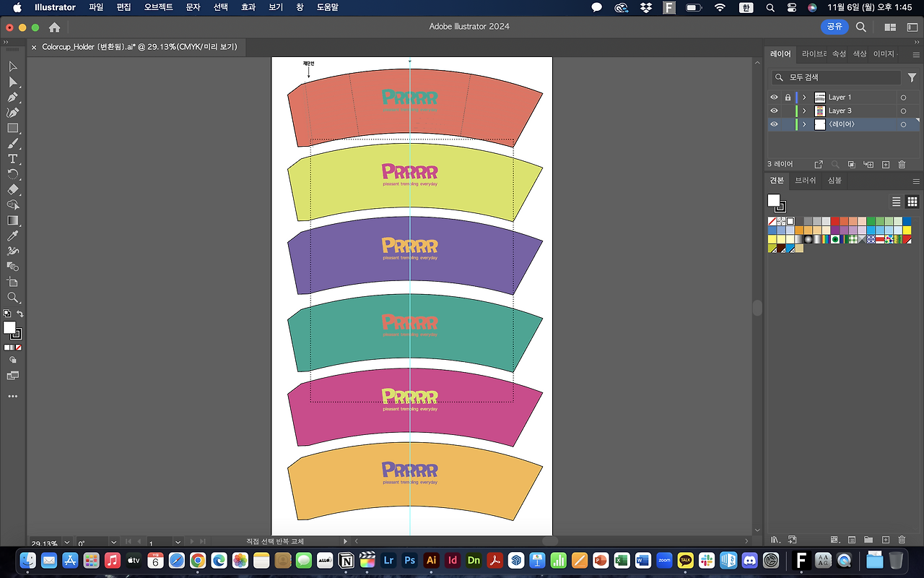Image resolution: width=924 pixels, height=578 pixels.
Task: Select the Pen tool
Action: [x=13, y=98]
